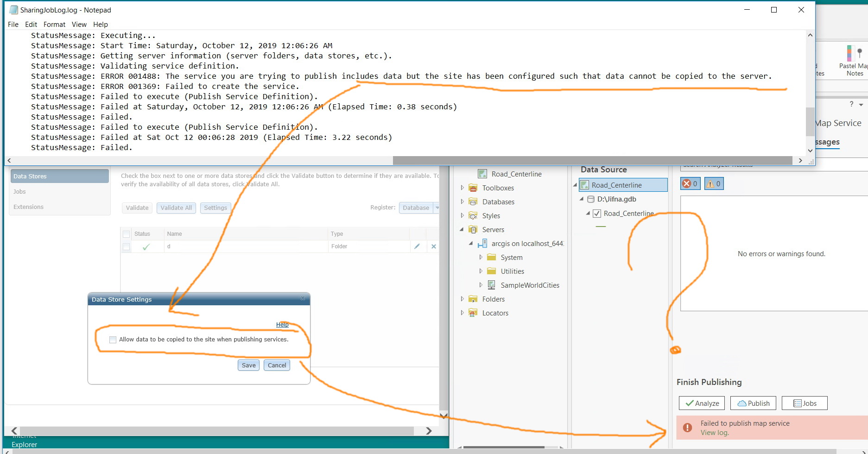
Task: Enable allow data to be copied checkbox
Action: pyautogui.click(x=113, y=340)
